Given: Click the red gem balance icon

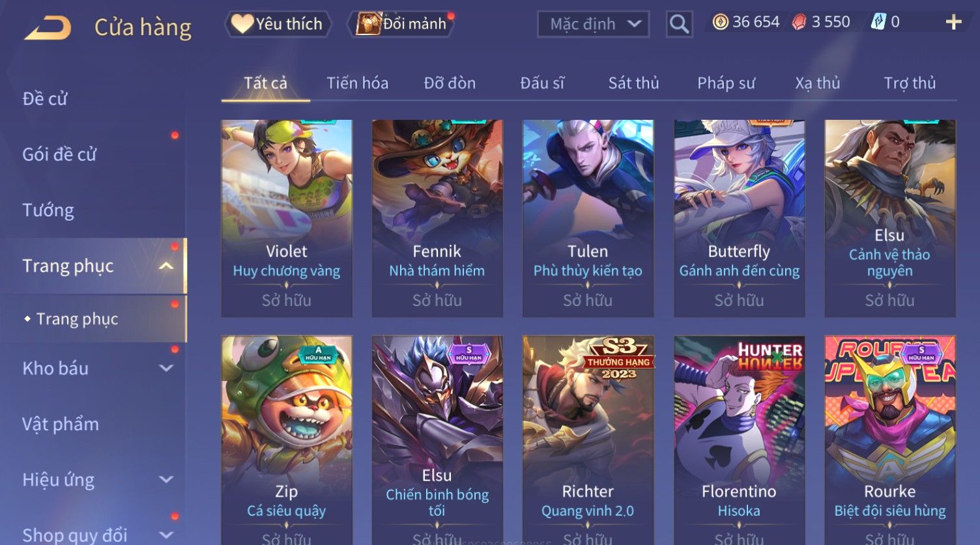Looking at the screenshot, I should (799, 22).
